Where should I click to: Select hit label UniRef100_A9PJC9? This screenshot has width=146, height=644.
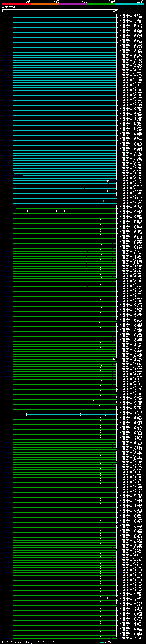tap(131, 37)
